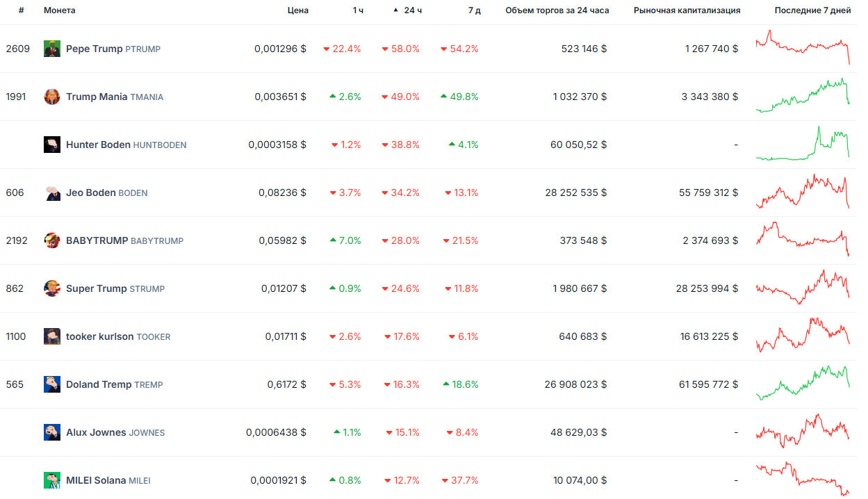Open Hunter Boden's 7-day sparkline chart
Image resolution: width=868 pixels, height=499 pixels.
(803, 143)
